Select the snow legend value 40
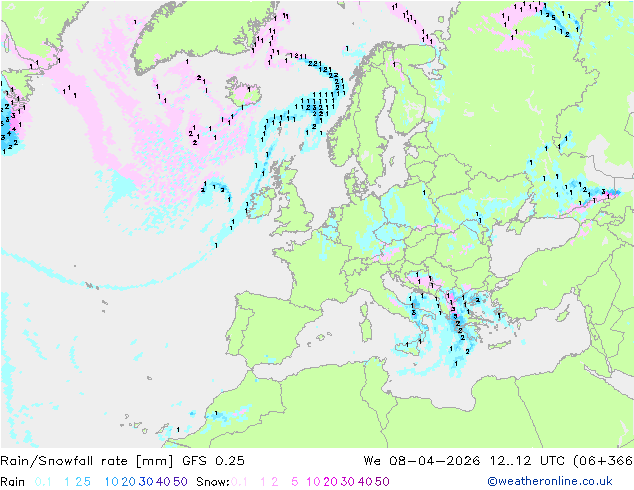The image size is (634, 490). 365,482
